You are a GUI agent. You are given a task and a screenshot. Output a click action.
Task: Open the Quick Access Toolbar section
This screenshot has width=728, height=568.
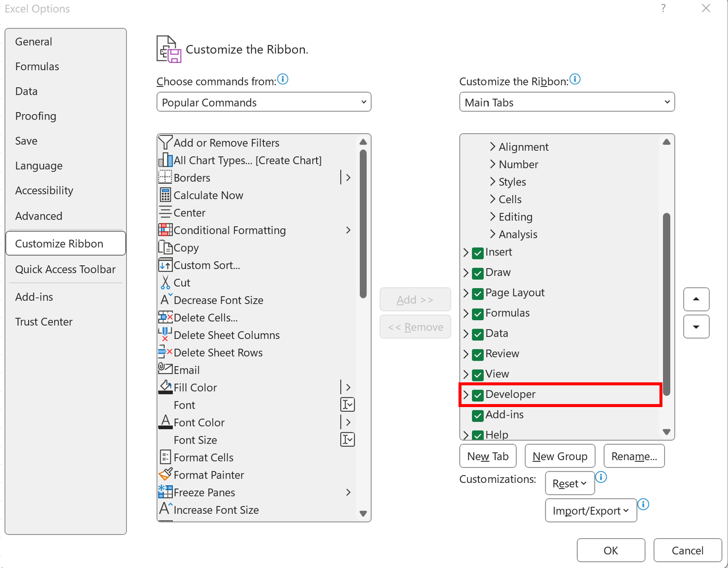pyautogui.click(x=65, y=269)
